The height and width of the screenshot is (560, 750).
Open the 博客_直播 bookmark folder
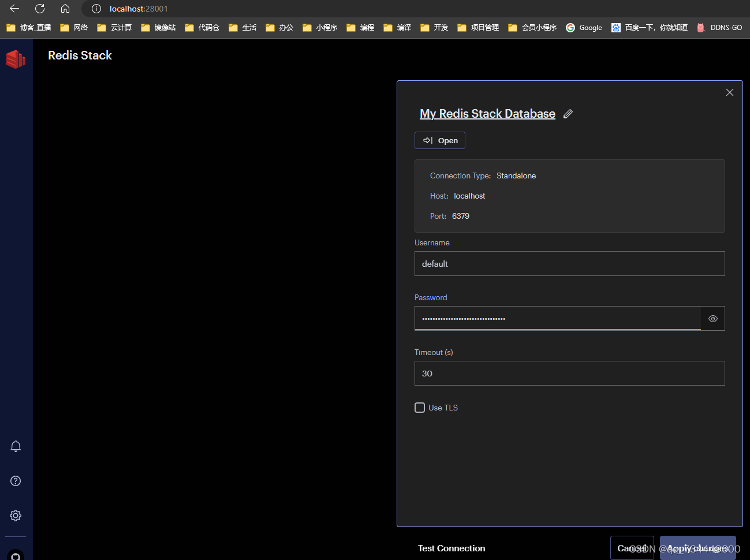coord(29,28)
